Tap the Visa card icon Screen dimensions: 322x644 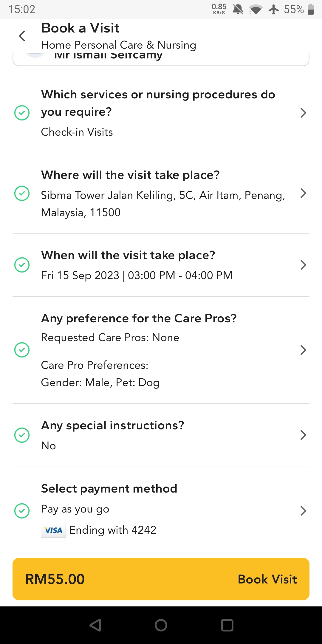pos(53,530)
